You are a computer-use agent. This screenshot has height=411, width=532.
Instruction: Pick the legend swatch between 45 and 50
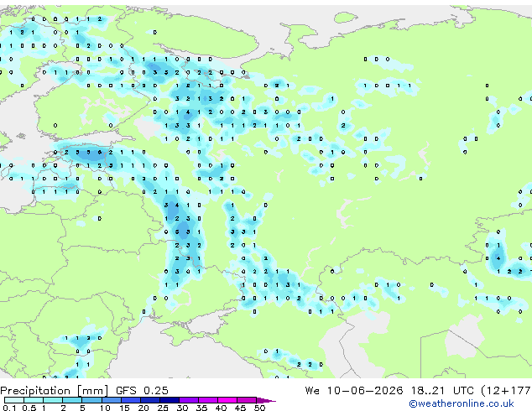click(247, 400)
